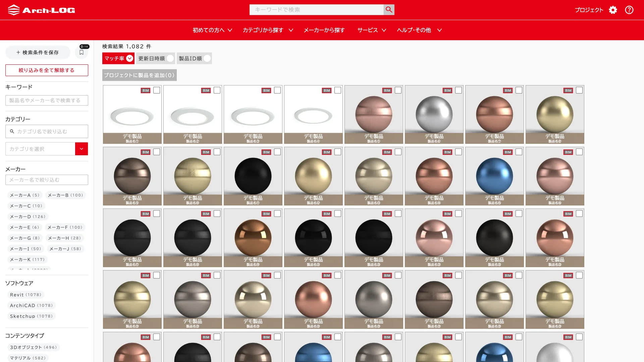Click the saved searches bookmark icon
The height and width of the screenshot is (362, 644).
pyautogui.click(x=82, y=52)
